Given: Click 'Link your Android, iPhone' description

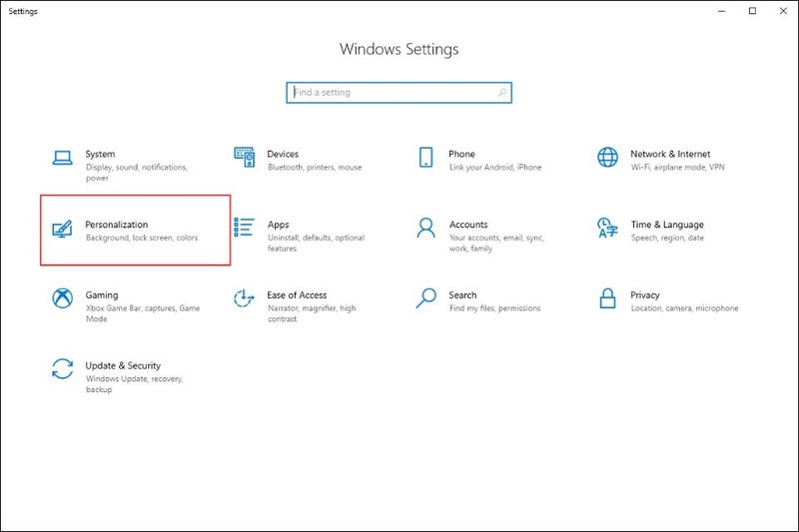Looking at the screenshot, I should pyautogui.click(x=495, y=167).
